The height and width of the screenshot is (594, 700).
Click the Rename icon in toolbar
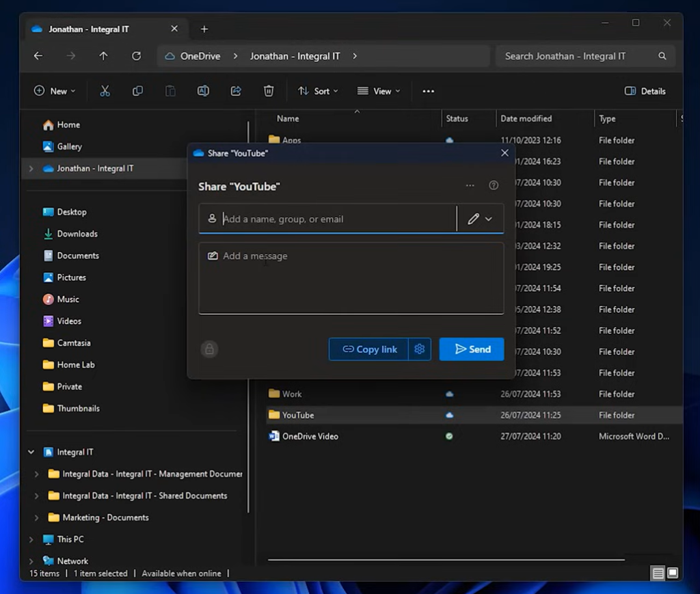tap(203, 91)
